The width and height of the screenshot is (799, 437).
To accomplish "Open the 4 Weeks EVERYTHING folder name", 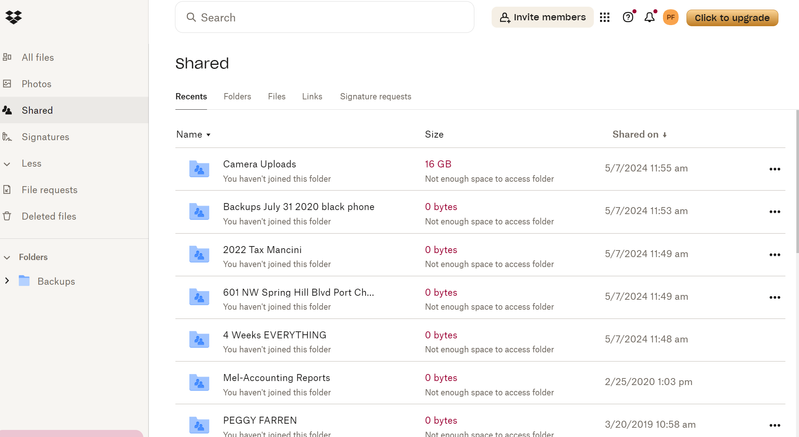I will point(275,335).
